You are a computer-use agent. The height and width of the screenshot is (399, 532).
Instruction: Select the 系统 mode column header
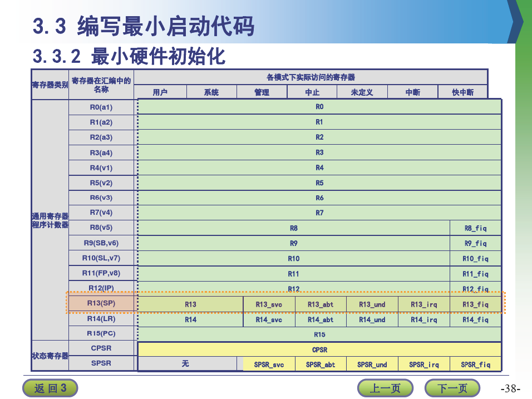click(211, 92)
